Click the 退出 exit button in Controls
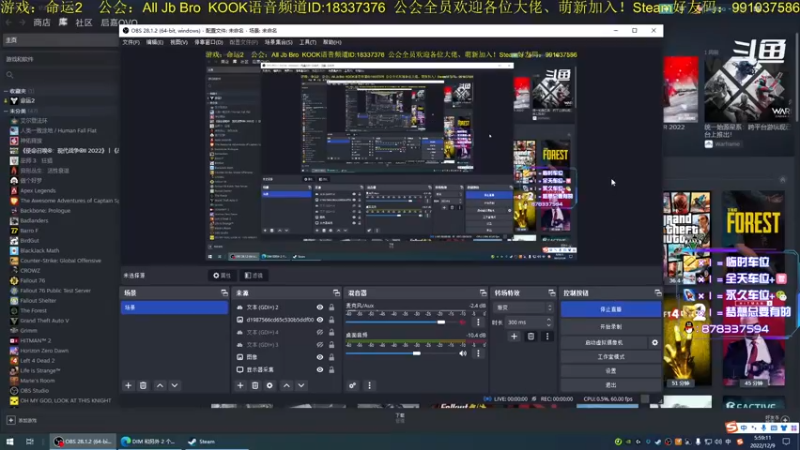 pos(611,385)
